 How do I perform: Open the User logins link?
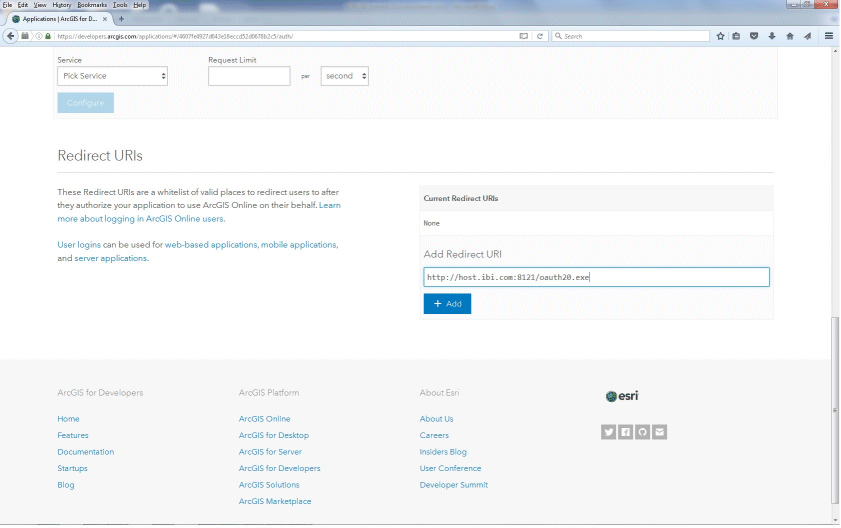coord(79,245)
